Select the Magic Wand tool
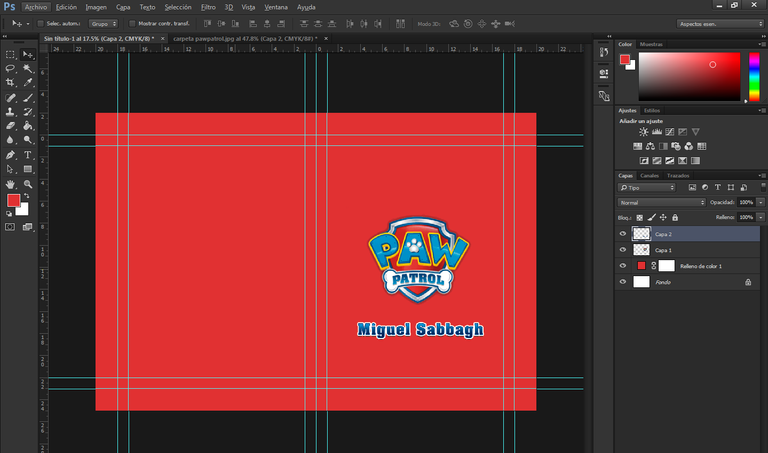The width and height of the screenshot is (768, 453). tap(28, 69)
